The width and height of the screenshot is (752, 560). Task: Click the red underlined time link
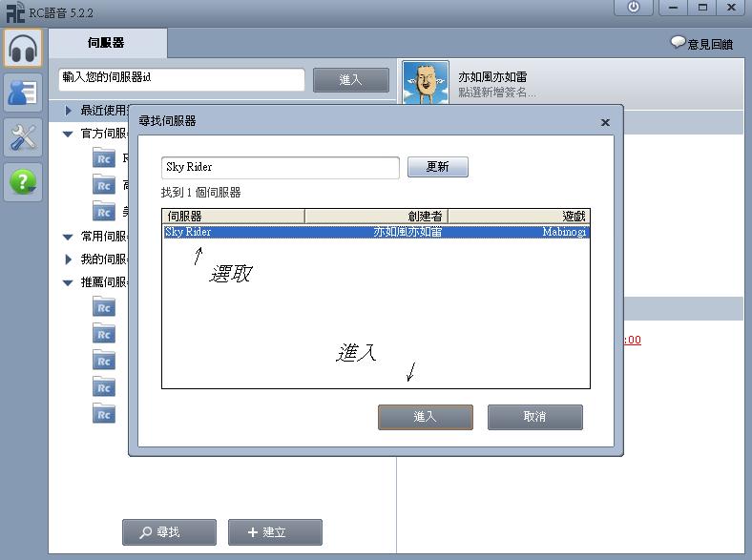point(633,340)
